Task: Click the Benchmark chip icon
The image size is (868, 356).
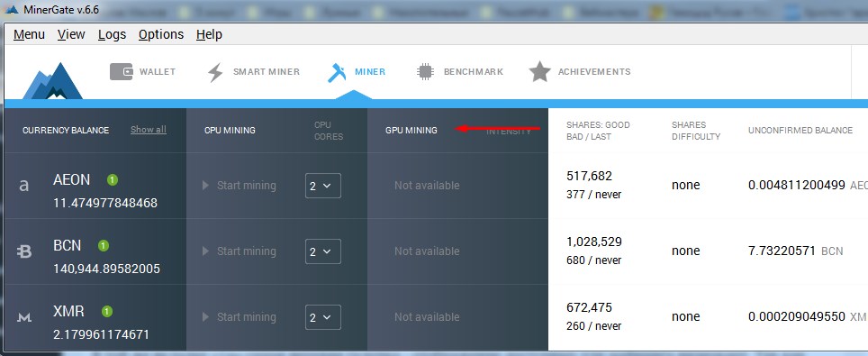Action: coord(425,72)
